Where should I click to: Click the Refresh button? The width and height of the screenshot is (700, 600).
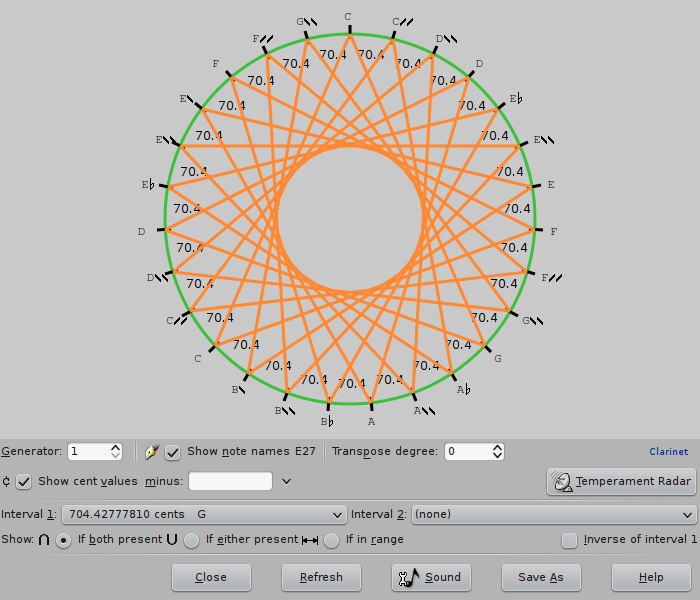tap(322, 577)
